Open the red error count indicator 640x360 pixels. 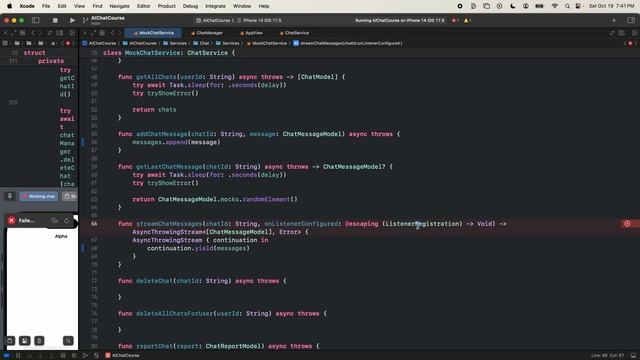pyautogui.click(x=455, y=20)
